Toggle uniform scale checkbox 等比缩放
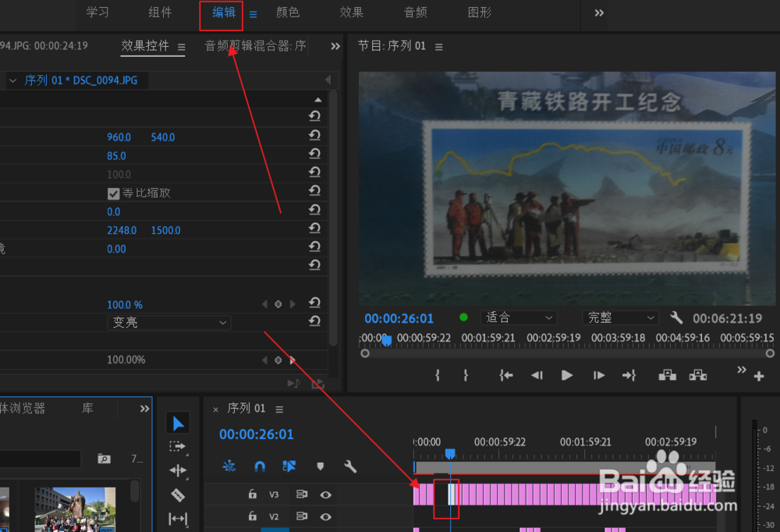This screenshot has height=532, width=780. coord(113,193)
